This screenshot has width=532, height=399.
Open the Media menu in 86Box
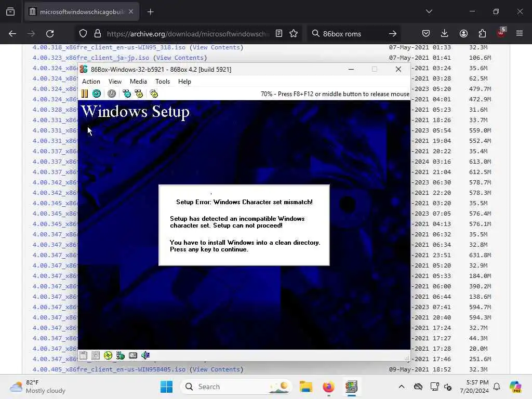(x=138, y=82)
